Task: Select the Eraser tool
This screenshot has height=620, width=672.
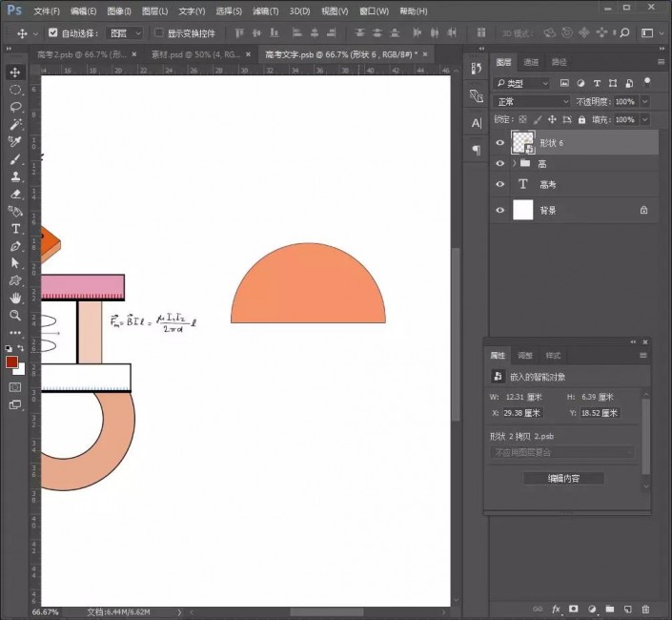Action: pos(15,194)
